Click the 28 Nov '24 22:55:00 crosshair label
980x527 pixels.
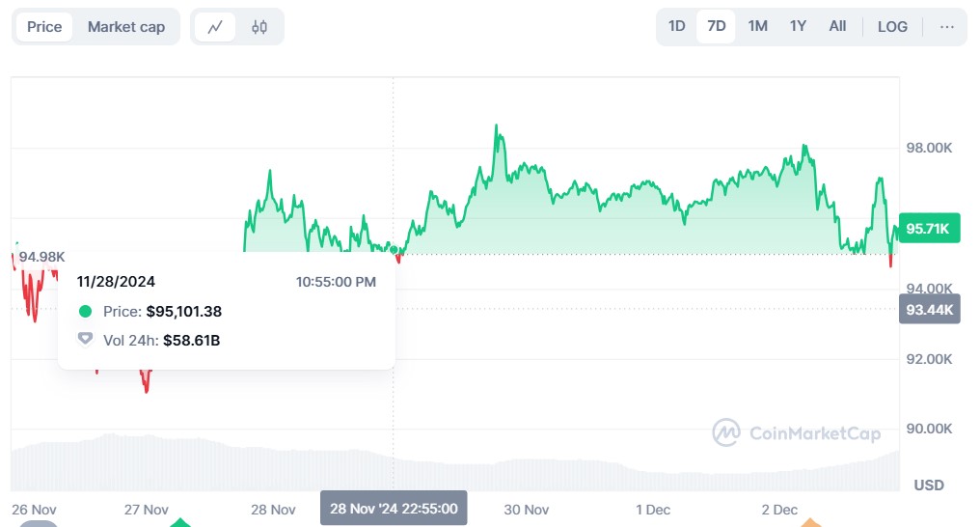point(394,509)
